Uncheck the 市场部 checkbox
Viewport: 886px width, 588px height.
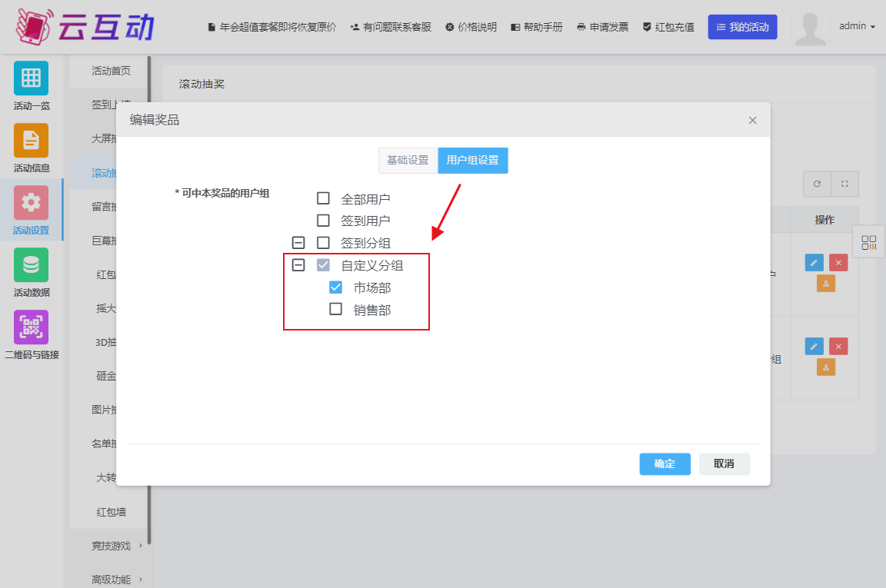coord(335,287)
